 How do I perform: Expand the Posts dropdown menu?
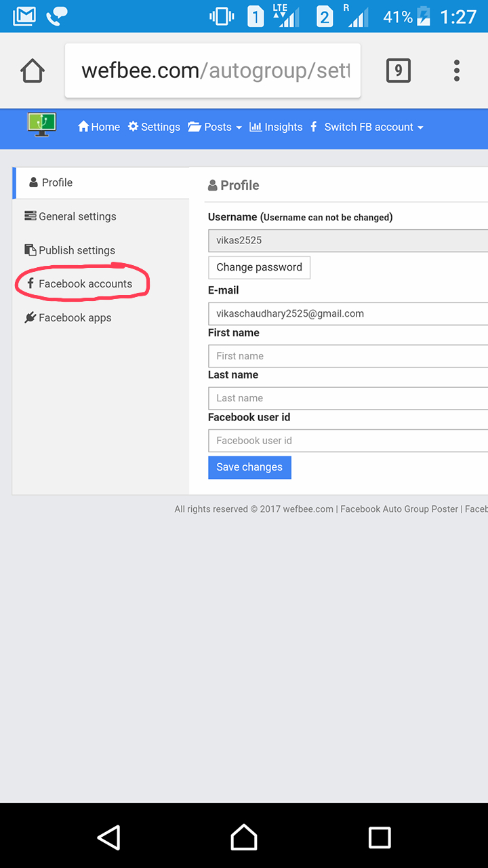(215, 127)
